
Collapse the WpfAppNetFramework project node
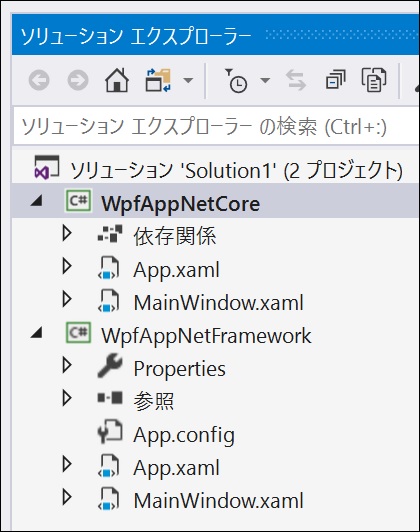(x=36, y=332)
